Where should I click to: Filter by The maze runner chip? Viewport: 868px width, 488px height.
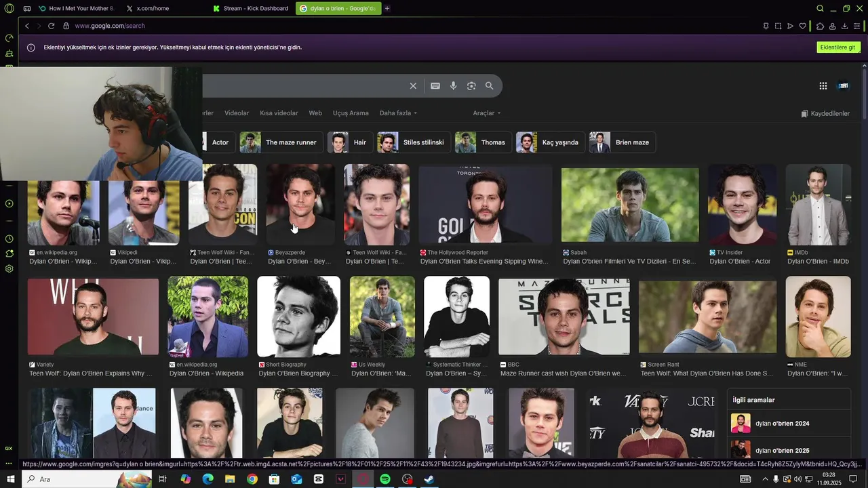click(x=281, y=142)
